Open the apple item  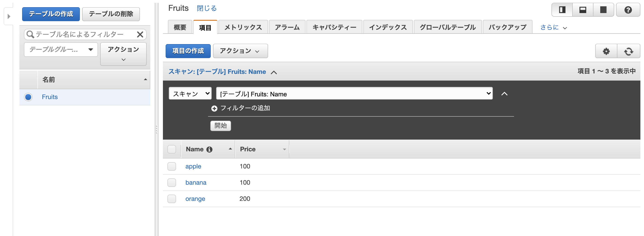(x=193, y=166)
